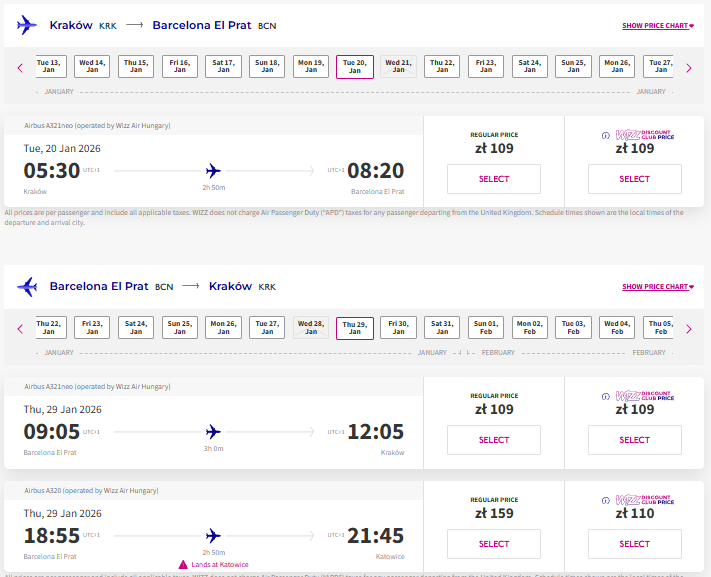Screen dimensions: 711x577
Task: Select return date Fri 30, Jan
Action: (x=398, y=327)
